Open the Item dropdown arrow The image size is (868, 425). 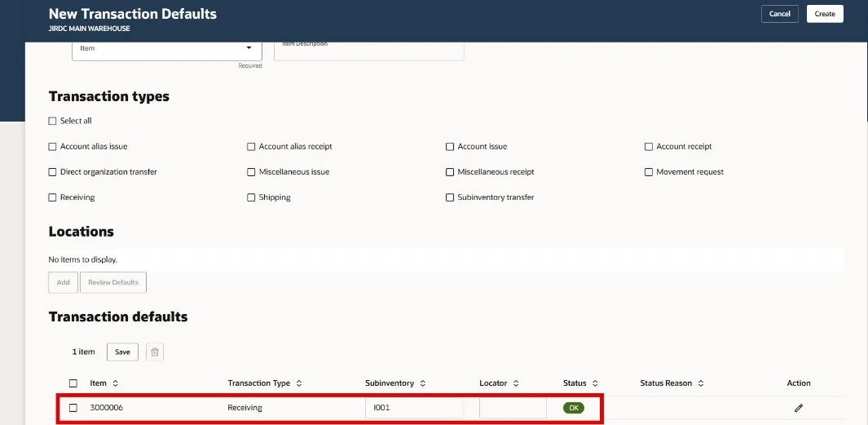point(249,48)
